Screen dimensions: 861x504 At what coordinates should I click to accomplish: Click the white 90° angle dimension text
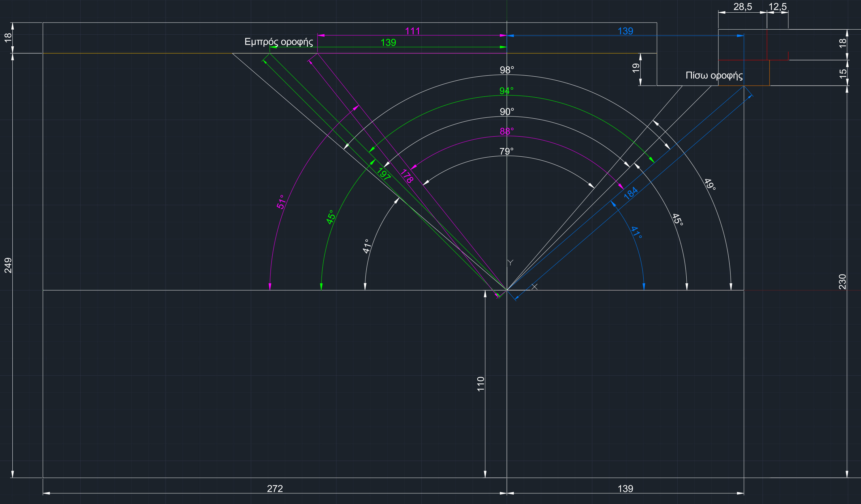point(507,112)
